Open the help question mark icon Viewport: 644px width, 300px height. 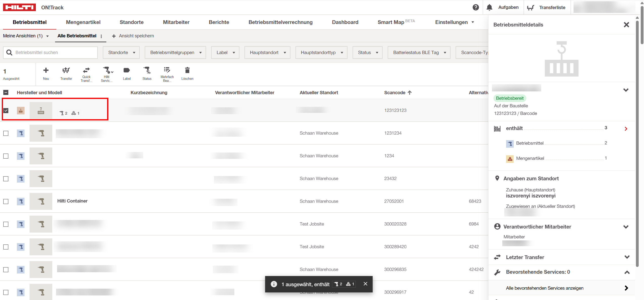[x=476, y=7]
